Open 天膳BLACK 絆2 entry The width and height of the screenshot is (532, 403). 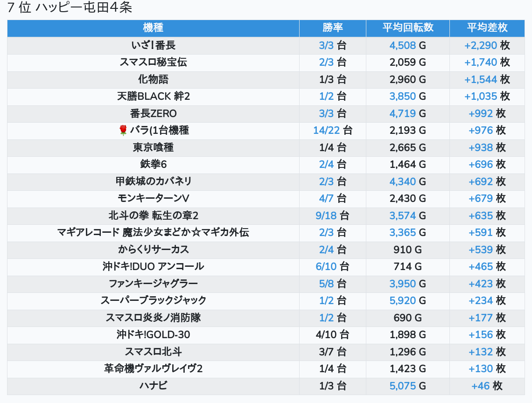(x=153, y=96)
